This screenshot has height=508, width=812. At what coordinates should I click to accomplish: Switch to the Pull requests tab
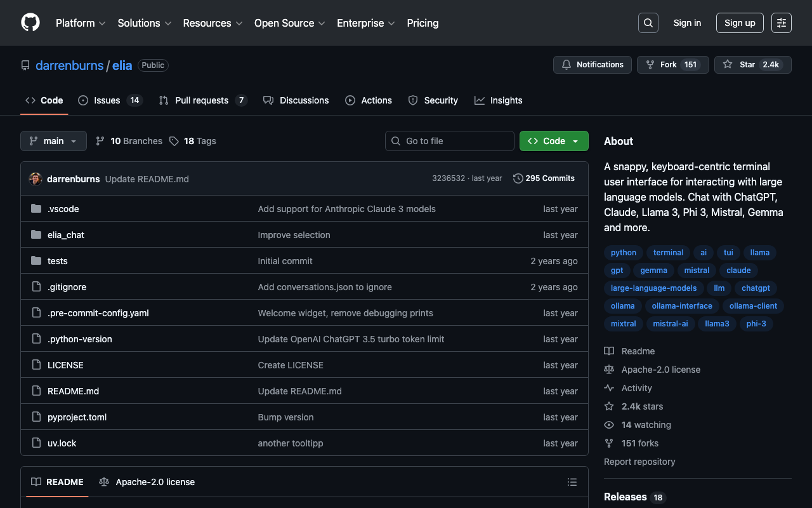[x=202, y=100]
